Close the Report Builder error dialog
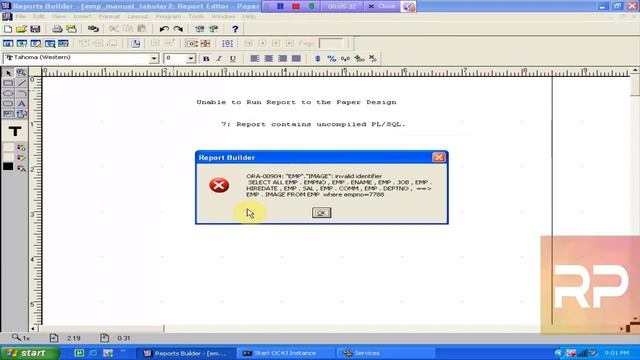Screen dimensions: 640x360 click(439, 157)
